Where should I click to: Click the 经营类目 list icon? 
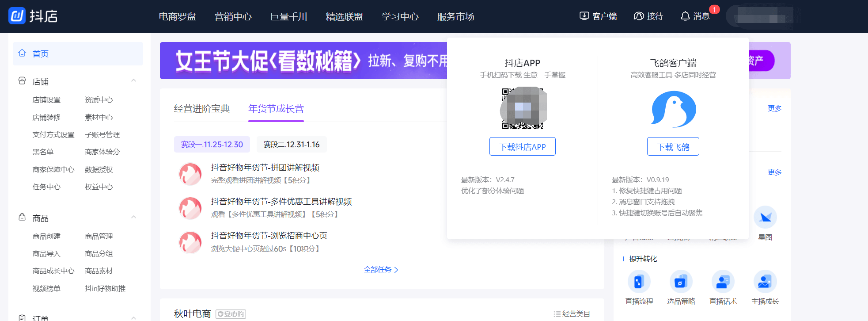[x=557, y=314]
